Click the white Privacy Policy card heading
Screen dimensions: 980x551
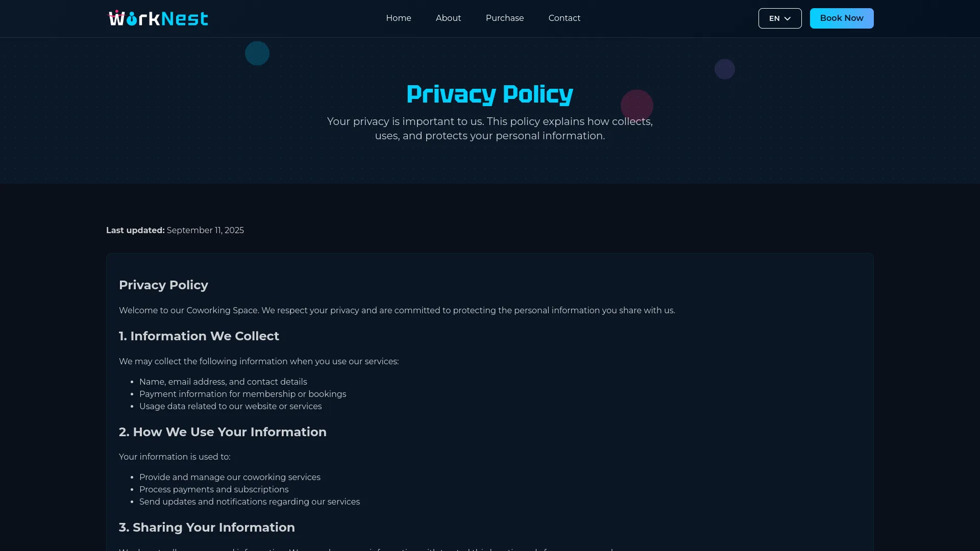click(x=163, y=285)
